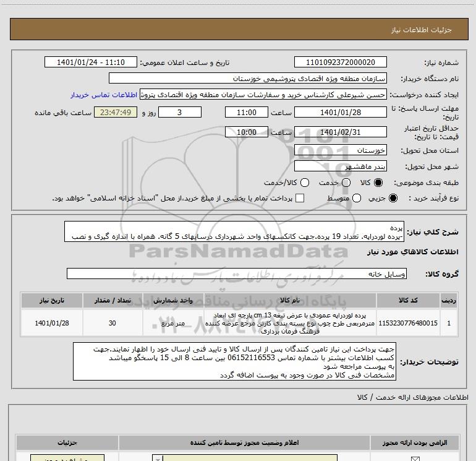Click the vertical louver curtain product name cell
The image size is (476, 461).
289,323
